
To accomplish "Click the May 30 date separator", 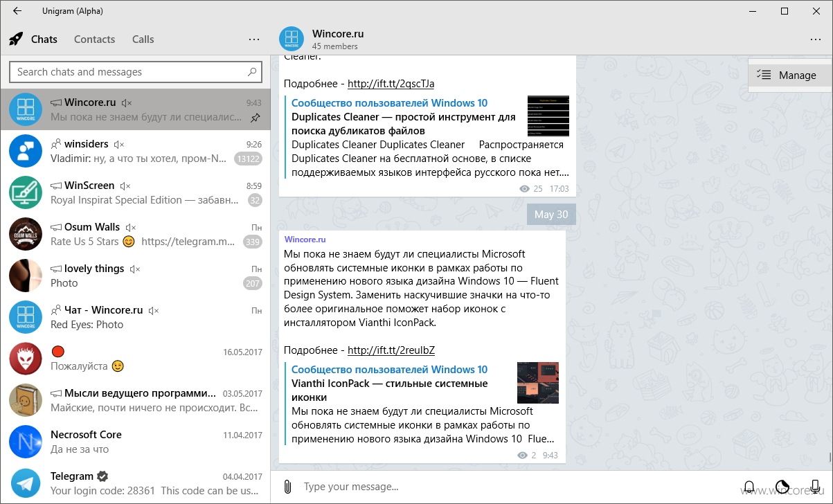I will [551, 215].
